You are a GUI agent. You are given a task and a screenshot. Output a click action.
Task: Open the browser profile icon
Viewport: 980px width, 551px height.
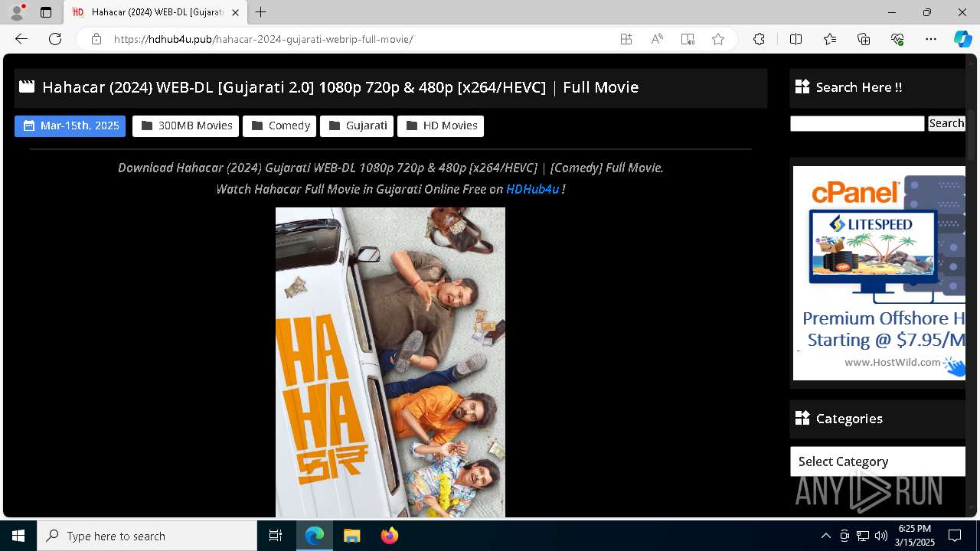(x=17, y=12)
